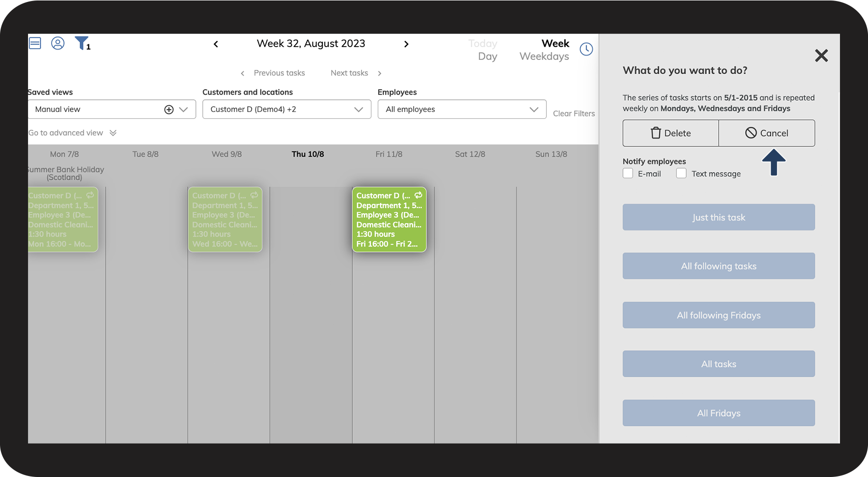The height and width of the screenshot is (477, 868).
Task: Click the 'Fri 11/8' day header
Action: (389, 154)
